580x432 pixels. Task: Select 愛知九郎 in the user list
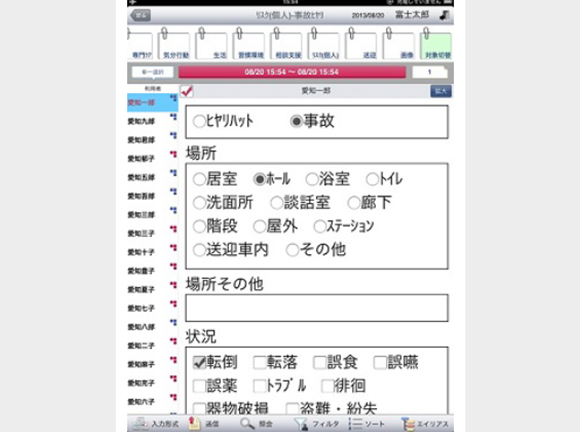pos(141,121)
